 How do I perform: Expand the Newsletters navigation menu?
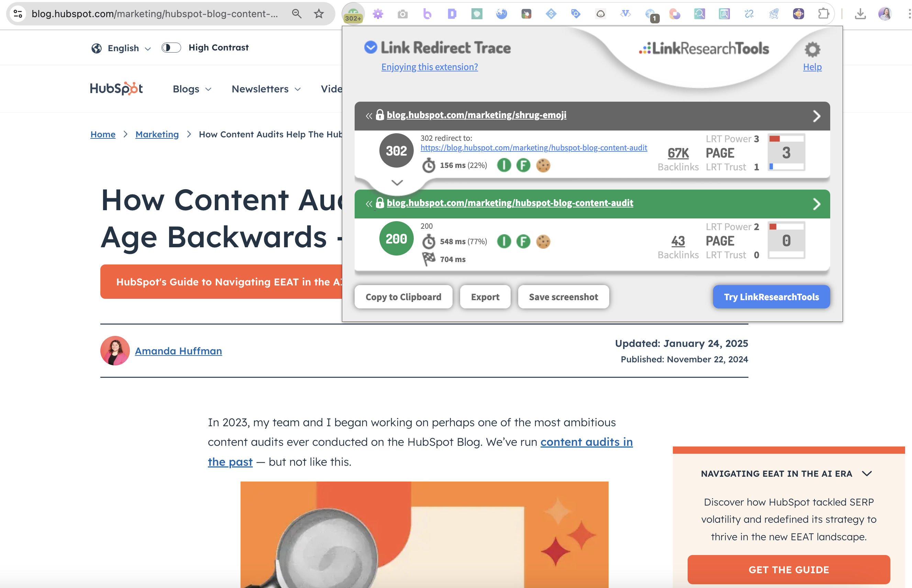click(266, 89)
